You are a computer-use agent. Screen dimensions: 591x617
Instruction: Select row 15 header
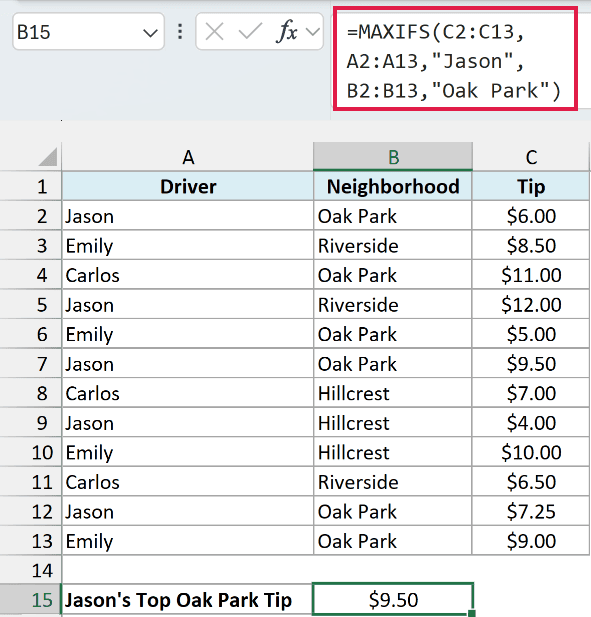pyautogui.click(x=31, y=600)
